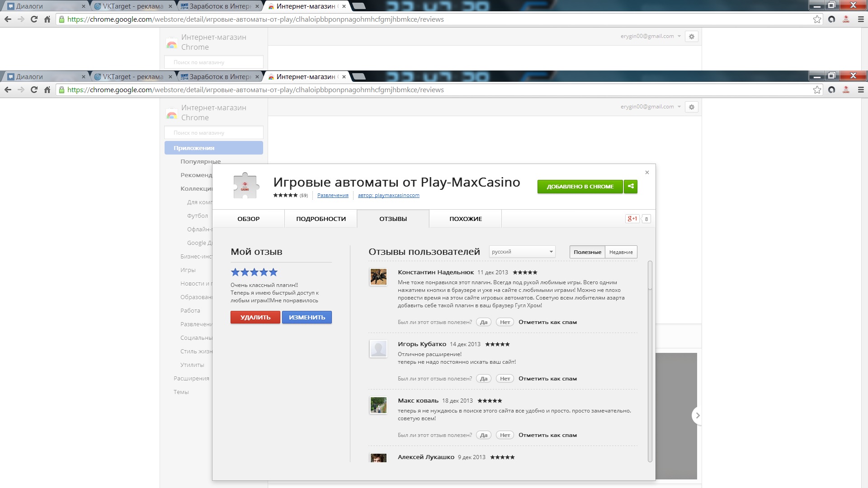The width and height of the screenshot is (868, 488).
Task: Edit my review with ИЗМЕНИТЬ
Action: click(307, 317)
